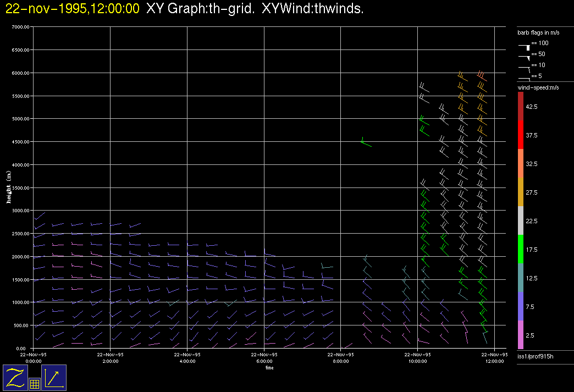Select the pink 2.5 color band

click(x=521, y=335)
